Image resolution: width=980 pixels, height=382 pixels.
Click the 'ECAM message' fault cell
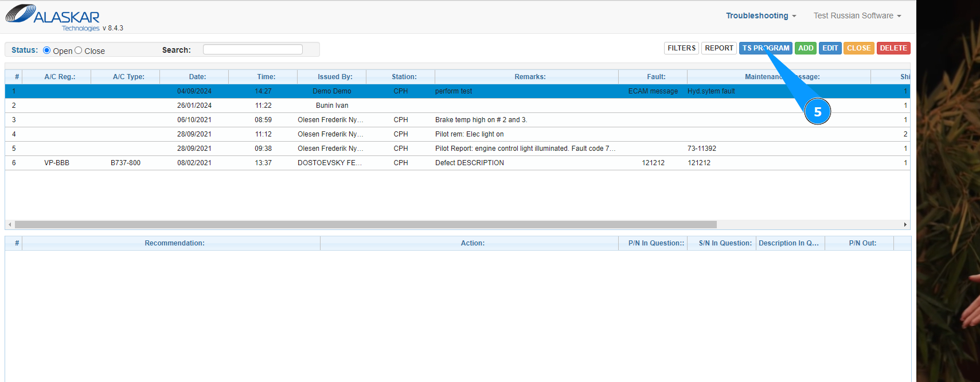(x=653, y=91)
